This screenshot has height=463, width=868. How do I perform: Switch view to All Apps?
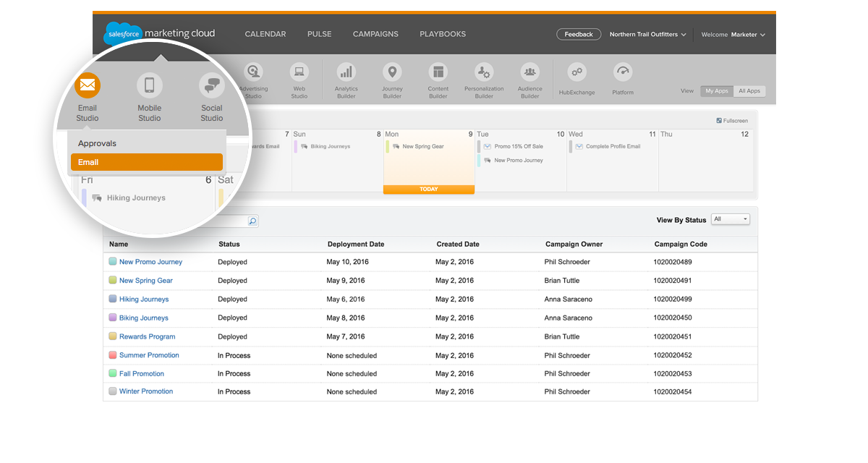(749, 91)
